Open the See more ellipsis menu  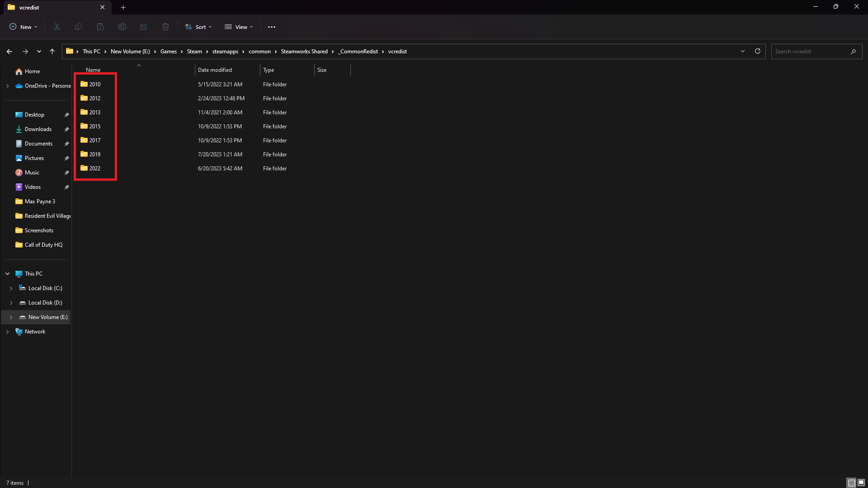(272, 27)
